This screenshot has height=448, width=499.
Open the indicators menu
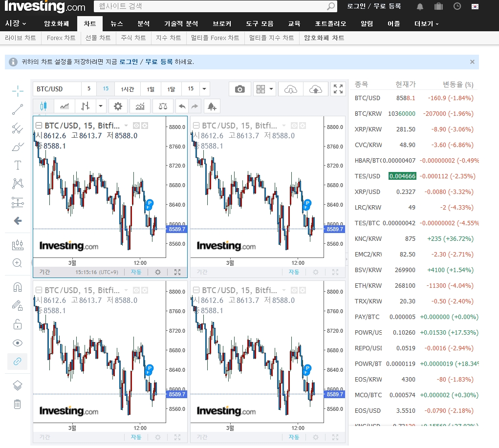click(140, 106)
